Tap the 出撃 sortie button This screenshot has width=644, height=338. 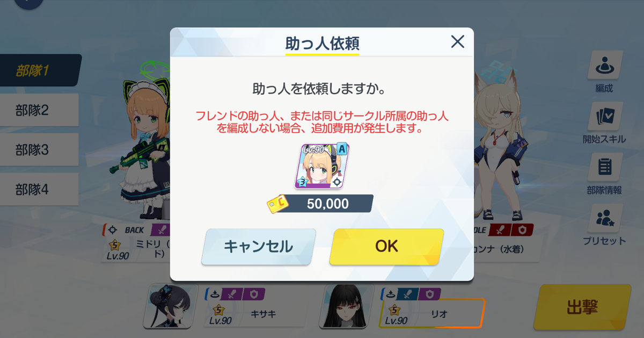point(582,308)
